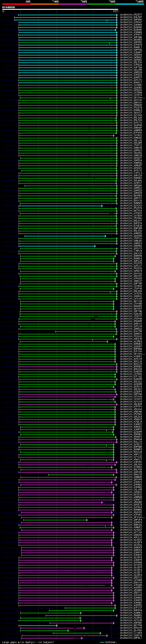This screenshot has width=146, height=644.
Task: Open hit UniRef100_O48601
Action: coord(131,296)
